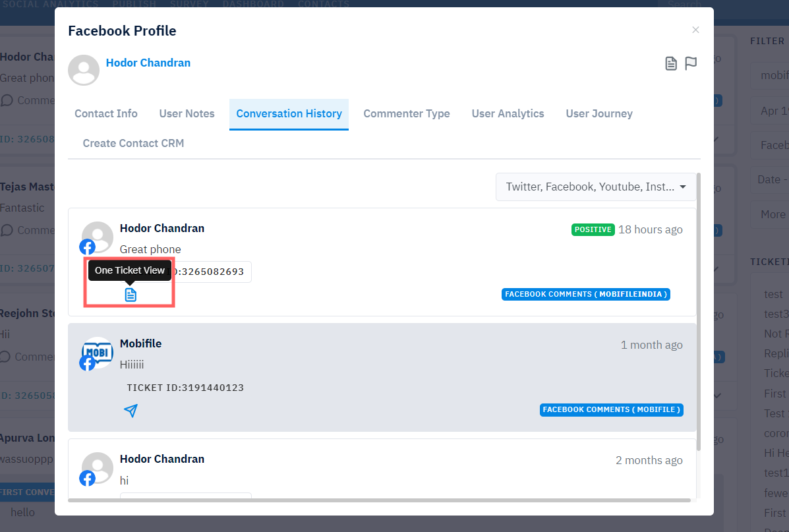Click the notes document icon near profile header
The height and width of the screenshot is (532, 789).
[x=671, y=63]
